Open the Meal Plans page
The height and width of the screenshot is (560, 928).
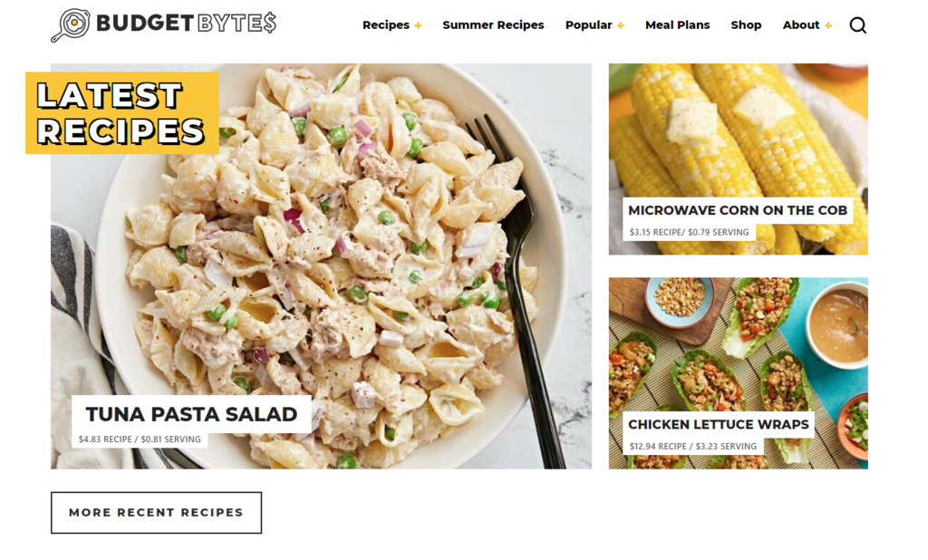click(x=677, y=24)
